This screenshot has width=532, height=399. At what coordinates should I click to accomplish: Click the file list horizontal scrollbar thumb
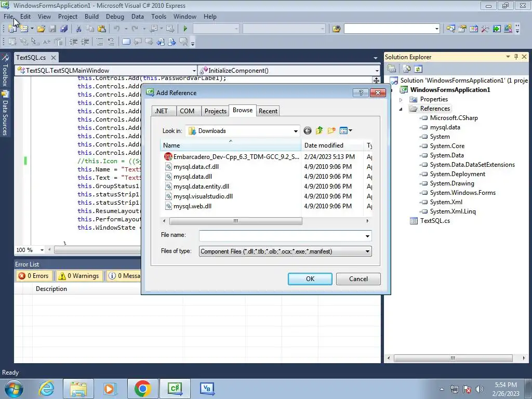235,221
